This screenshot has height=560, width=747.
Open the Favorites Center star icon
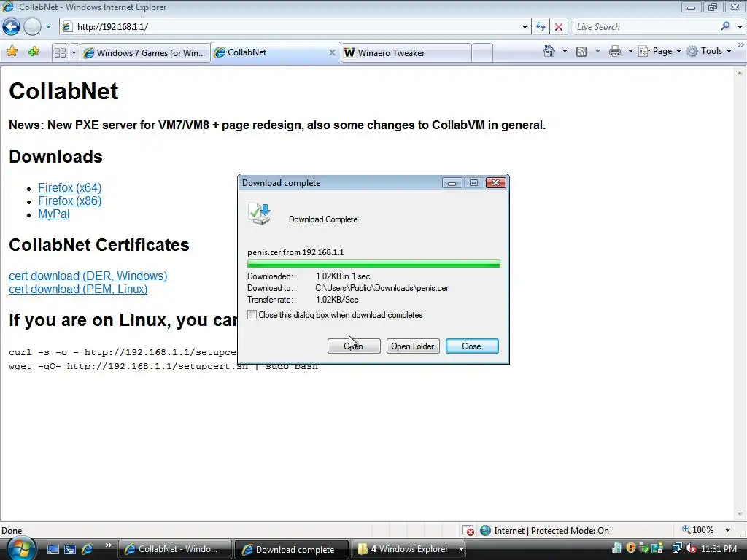coord(12,52)
